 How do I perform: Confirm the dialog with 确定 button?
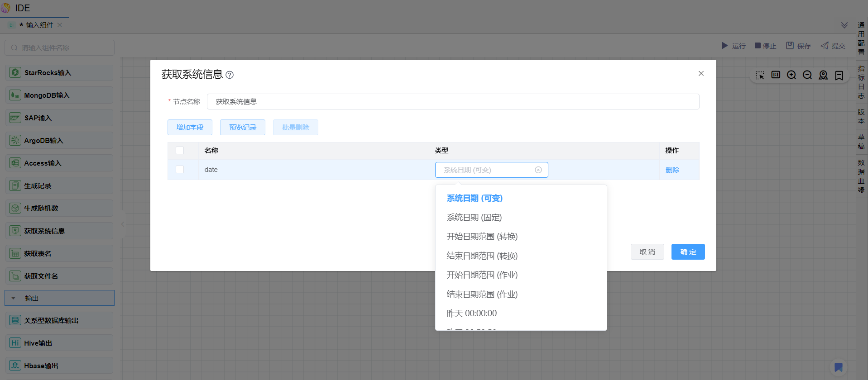(687, 252)
